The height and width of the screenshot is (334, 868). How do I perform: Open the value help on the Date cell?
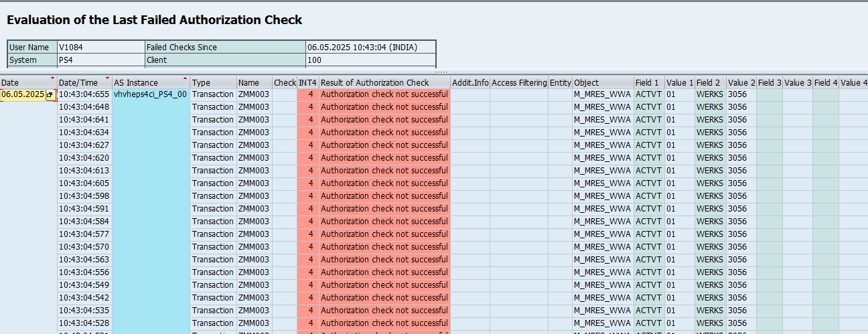coord(50,95)
